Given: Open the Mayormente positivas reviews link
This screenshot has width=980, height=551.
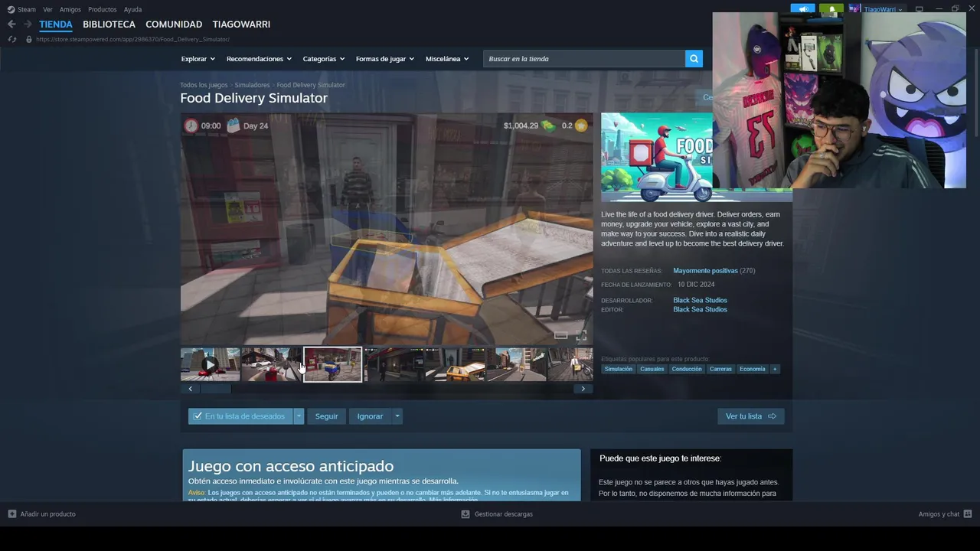Looking at the screenshot, I should [x=705, y=271].
